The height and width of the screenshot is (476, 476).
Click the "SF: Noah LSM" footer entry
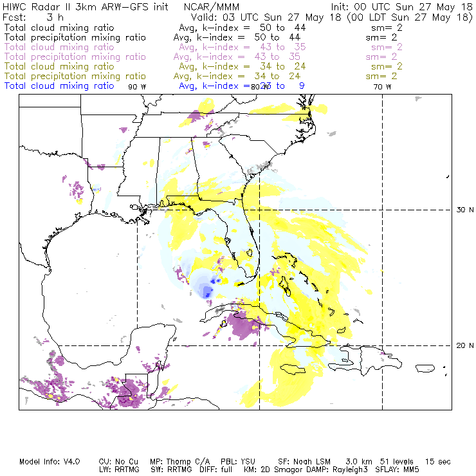pyautogui.click(x=304, y=462)
